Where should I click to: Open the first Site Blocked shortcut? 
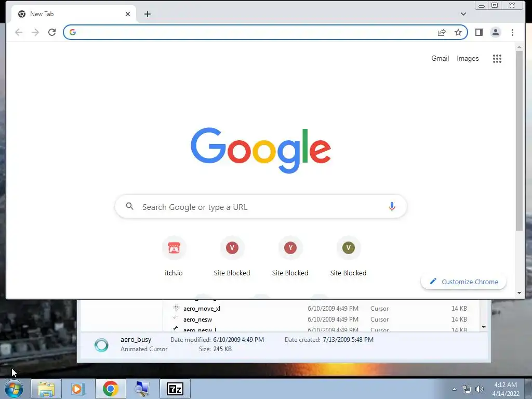(232, 257)
